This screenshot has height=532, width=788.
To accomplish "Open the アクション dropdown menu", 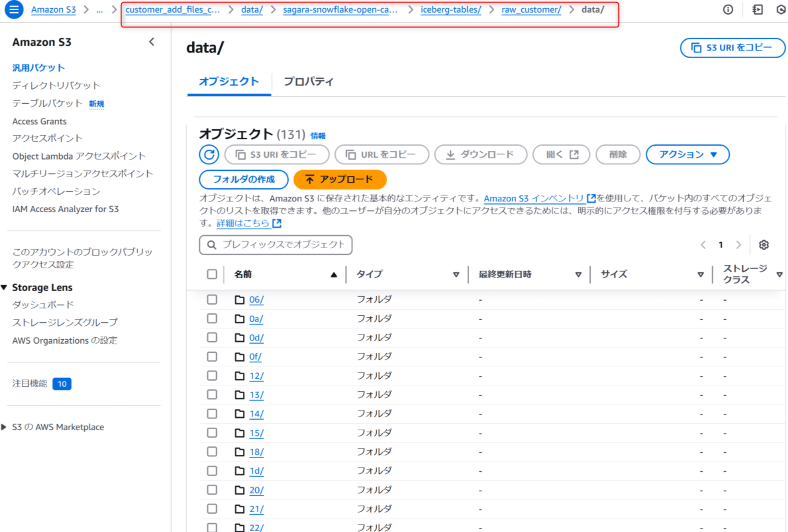I will coord(688,154).
